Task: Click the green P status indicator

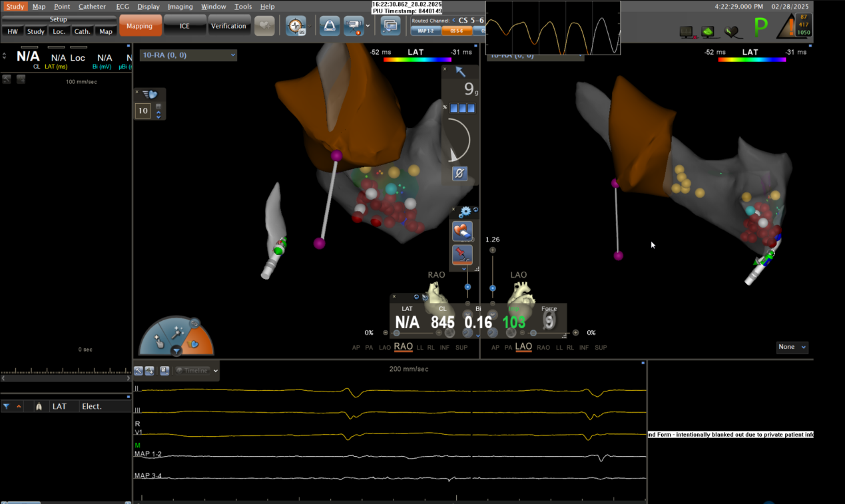Action: pyautogui.click(x=760, y=27)
